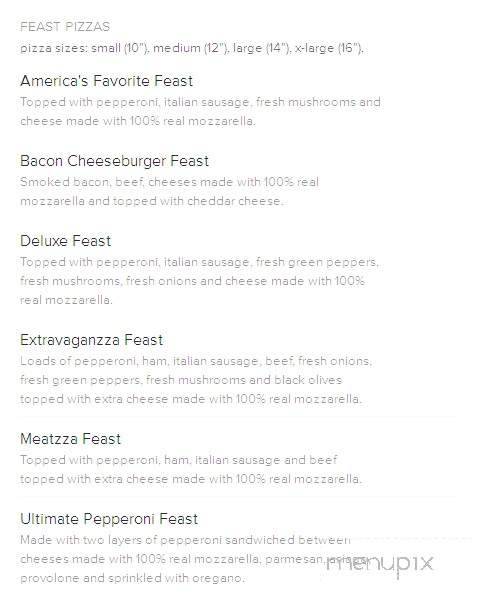Click the 'mozzarella and topped with cheddar cheese' line

[151, 201]
